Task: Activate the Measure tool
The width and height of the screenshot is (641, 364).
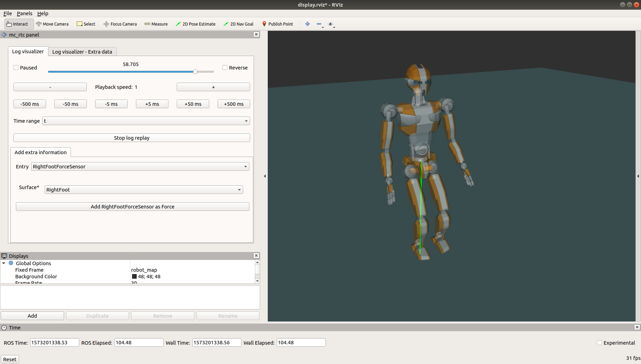Action: [156, 24]
